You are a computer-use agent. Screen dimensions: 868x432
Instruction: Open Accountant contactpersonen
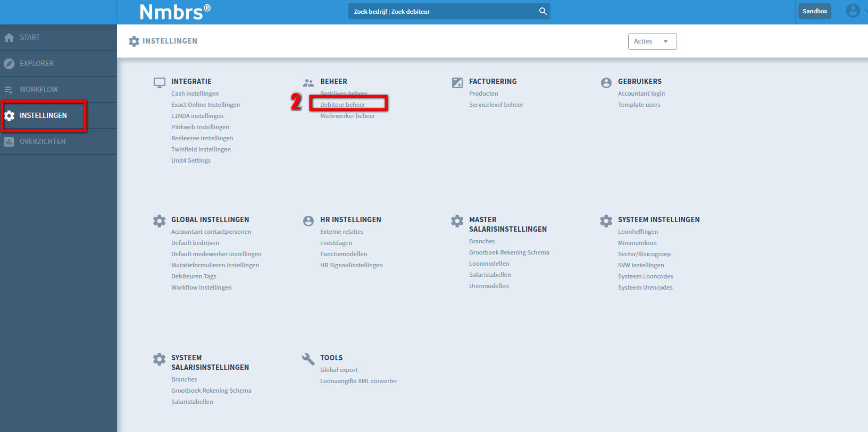coord(211,232)
